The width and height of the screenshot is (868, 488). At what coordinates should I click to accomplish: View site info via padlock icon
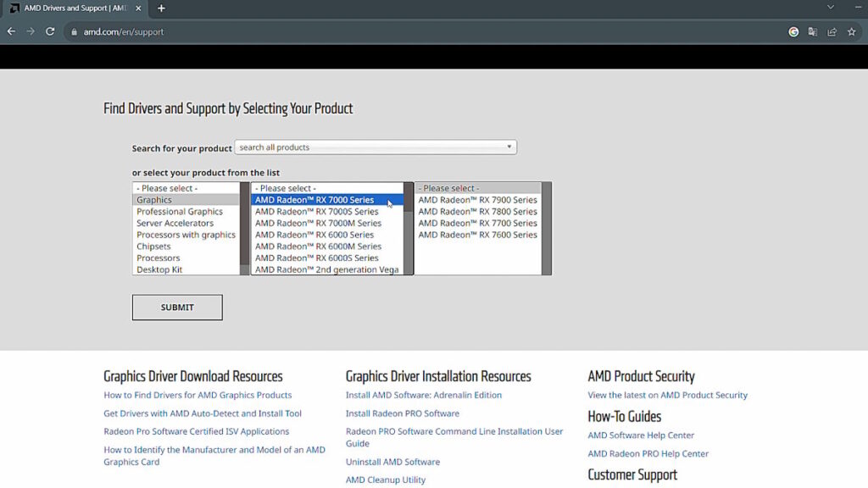[x=74, y=31]
